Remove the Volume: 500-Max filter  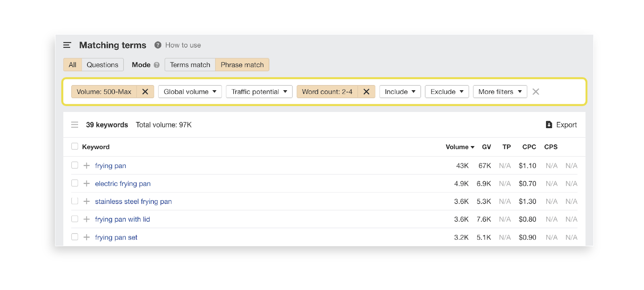145,92
